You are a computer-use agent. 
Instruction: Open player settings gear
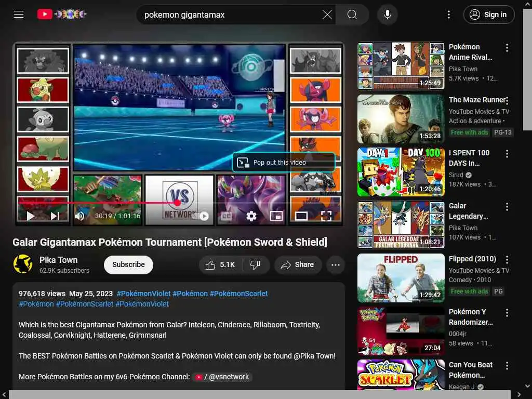[x=251, y=216]
